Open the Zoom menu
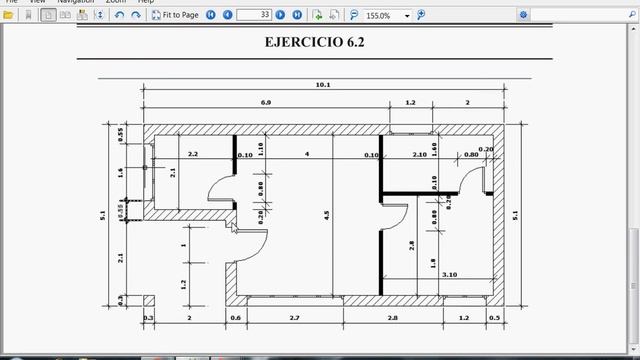Screen dimensions: 640x360 click(x=116, y=2)
